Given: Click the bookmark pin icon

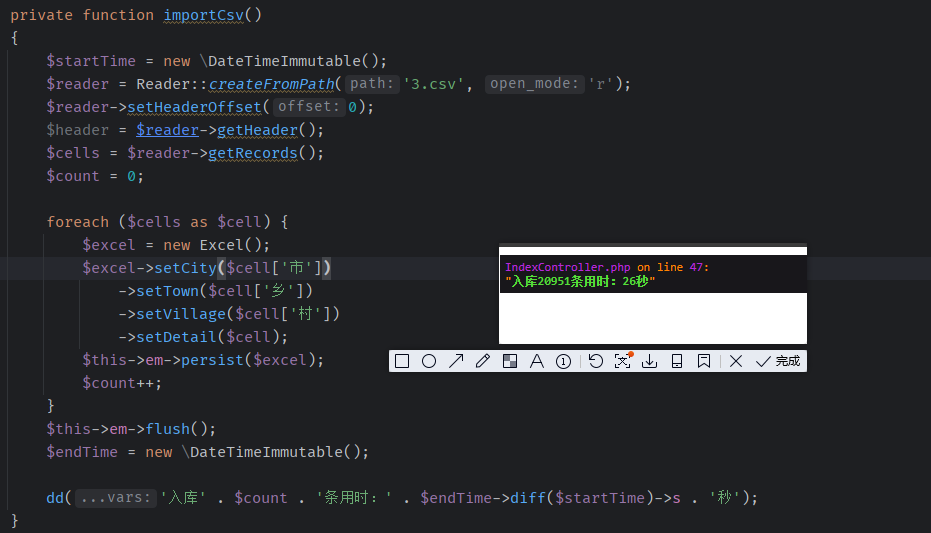Looking at the screenshot, I should [x=704, y=361].
